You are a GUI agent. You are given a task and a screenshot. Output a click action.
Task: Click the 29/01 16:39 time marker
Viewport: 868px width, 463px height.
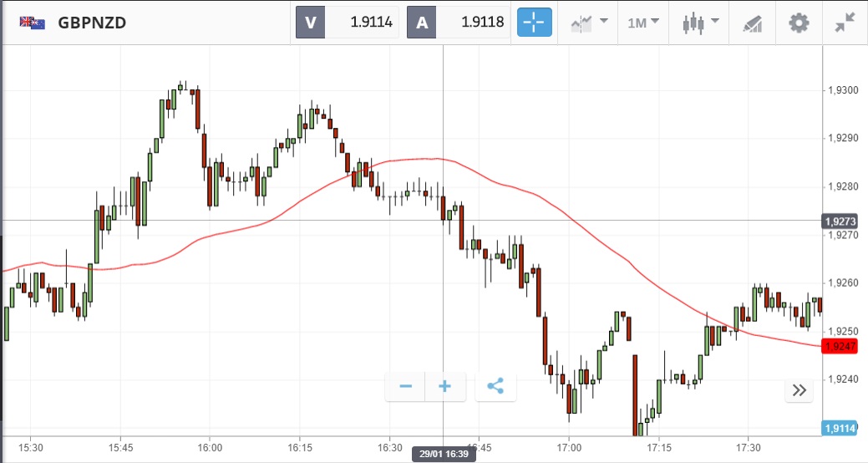pos(443,454)
